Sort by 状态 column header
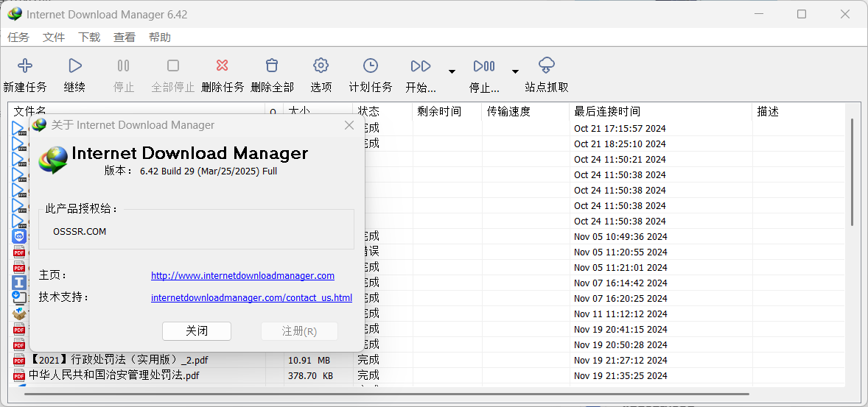This screenshot has height=407, width=868. (382, 111)
